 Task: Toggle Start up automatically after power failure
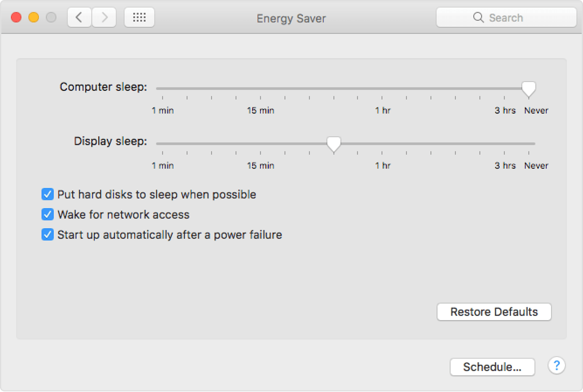[x=48, y=234]
